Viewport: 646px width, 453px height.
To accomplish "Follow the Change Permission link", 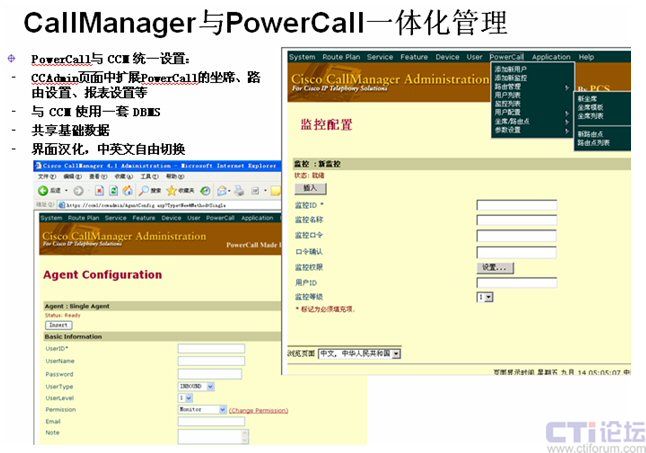I will [x=259, y=410].
